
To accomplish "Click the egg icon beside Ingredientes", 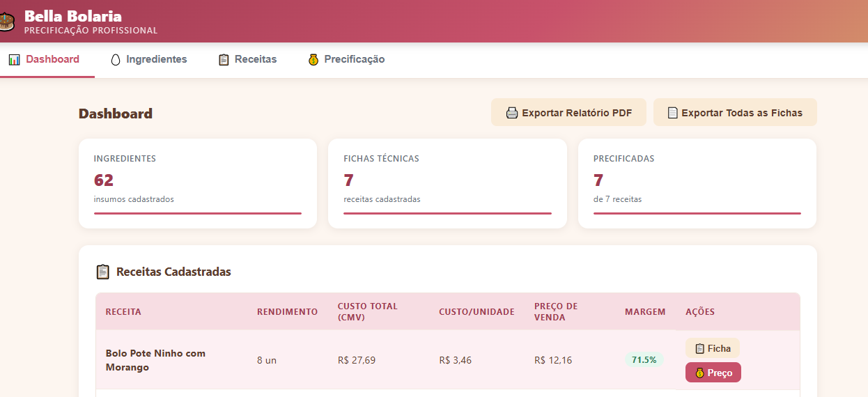I will coord(116,60).
